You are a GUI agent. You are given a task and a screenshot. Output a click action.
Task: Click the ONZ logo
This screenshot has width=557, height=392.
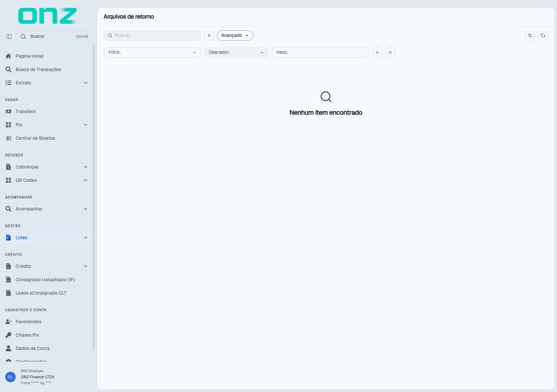[47, 16]
